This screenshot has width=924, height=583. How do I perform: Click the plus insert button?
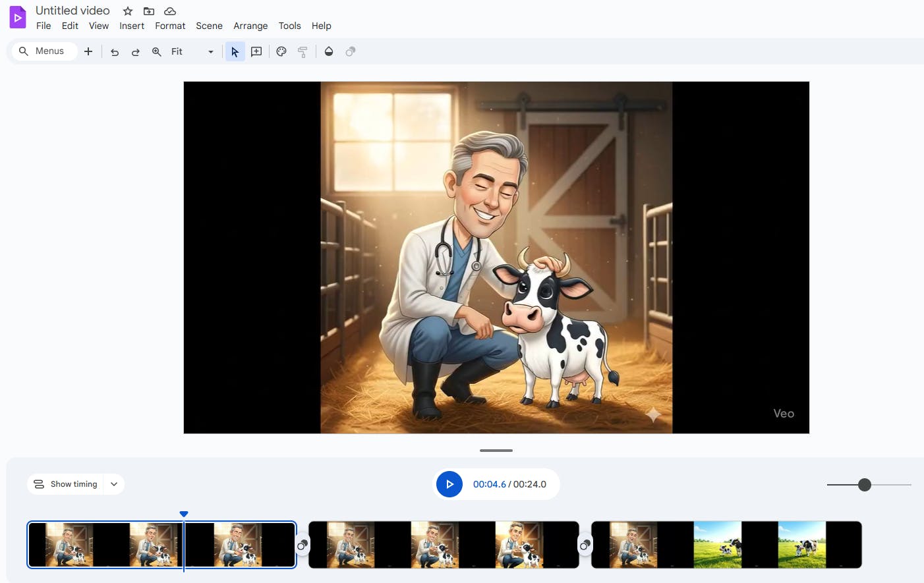click(88, 51)
